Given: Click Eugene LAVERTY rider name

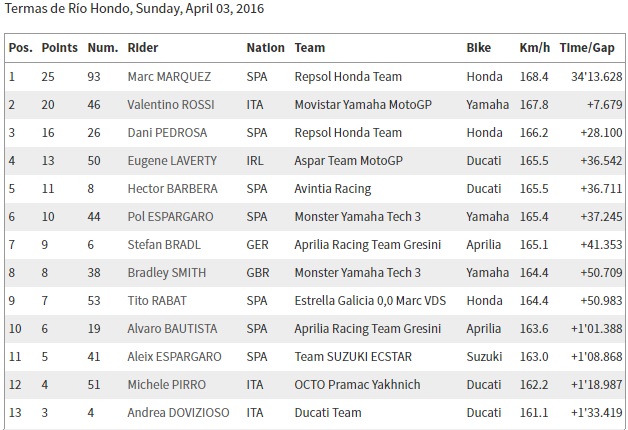Looking at the screenshot, I should pyautogui.click(x=166, y=160).
